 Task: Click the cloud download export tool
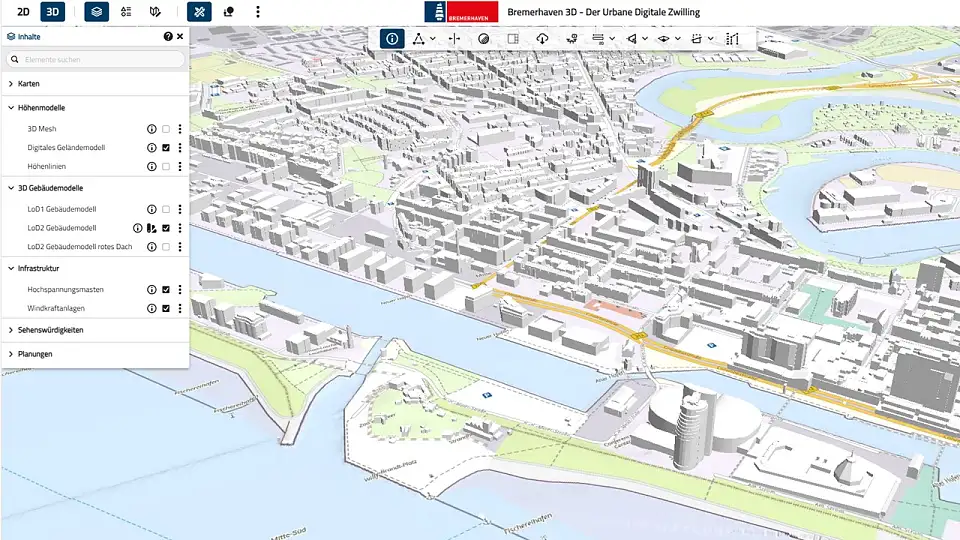click(542, 39)
